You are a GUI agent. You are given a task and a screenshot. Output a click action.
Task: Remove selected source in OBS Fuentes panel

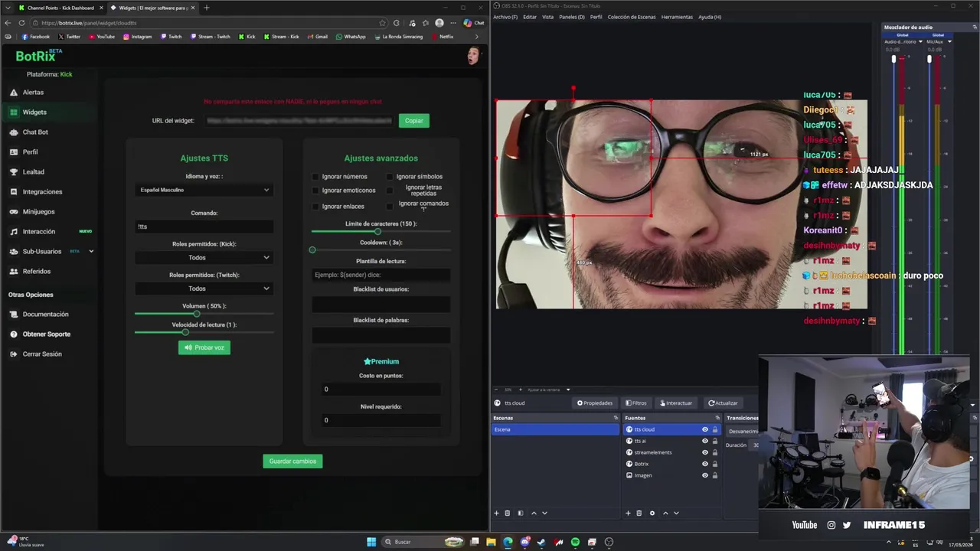[639, 514]
